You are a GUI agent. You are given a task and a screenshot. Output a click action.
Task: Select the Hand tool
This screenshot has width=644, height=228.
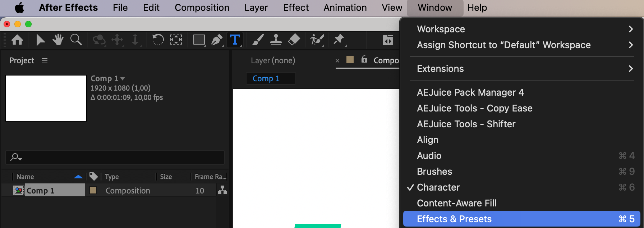click(58, 40)
